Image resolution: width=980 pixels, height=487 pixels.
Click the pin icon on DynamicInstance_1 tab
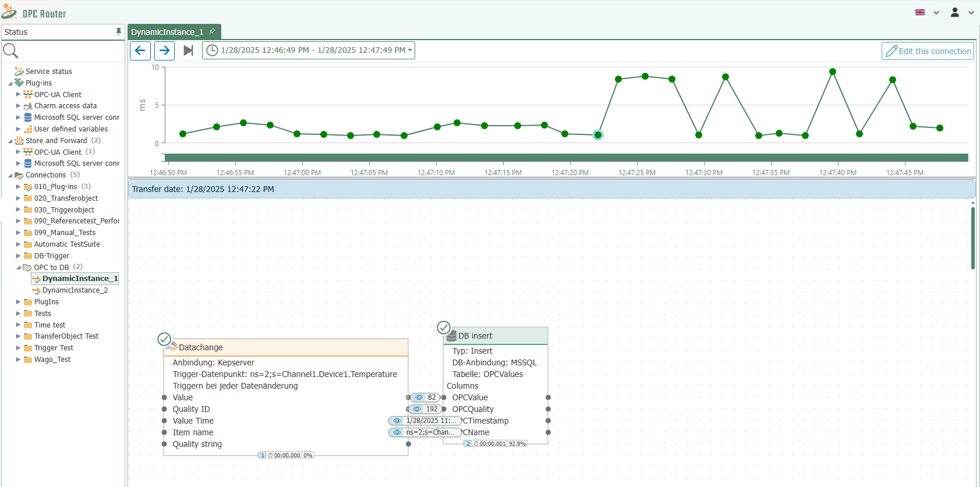coord(213,31)
